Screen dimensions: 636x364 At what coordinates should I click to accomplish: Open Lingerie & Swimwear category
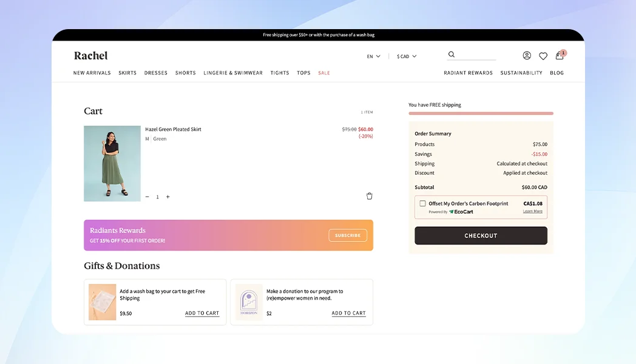click(x=233, y=73)
